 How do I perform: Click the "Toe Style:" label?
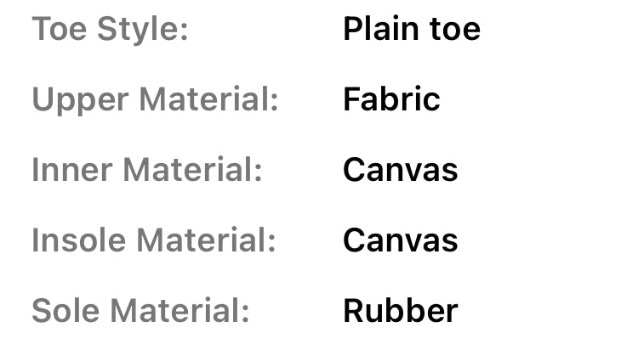click(x=110, y=30)
